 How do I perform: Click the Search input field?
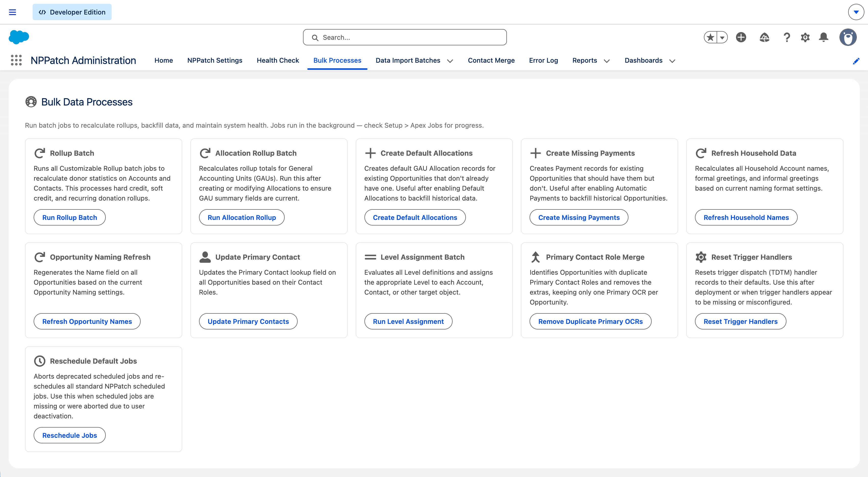(x=404, y=37)
